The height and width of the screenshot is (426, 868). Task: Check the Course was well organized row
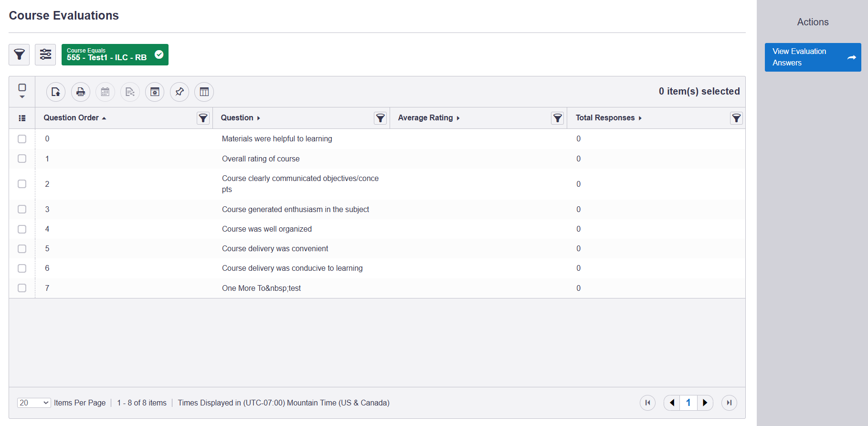[x=22, y=229]
